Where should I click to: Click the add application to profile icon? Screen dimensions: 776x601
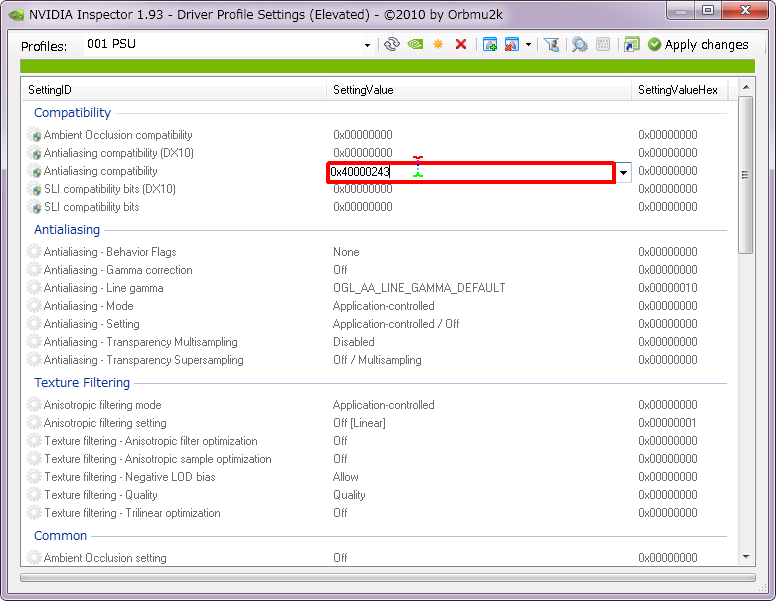(490, 45)
